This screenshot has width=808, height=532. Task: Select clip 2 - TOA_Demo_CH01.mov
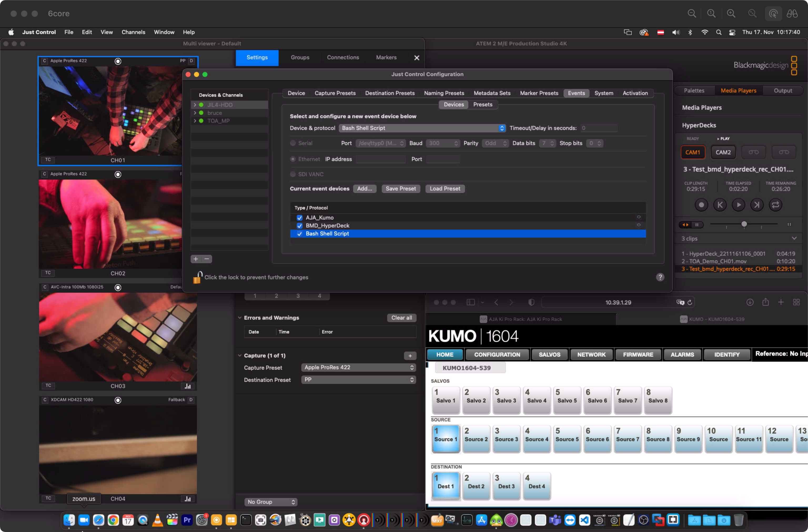coord(738,261)
